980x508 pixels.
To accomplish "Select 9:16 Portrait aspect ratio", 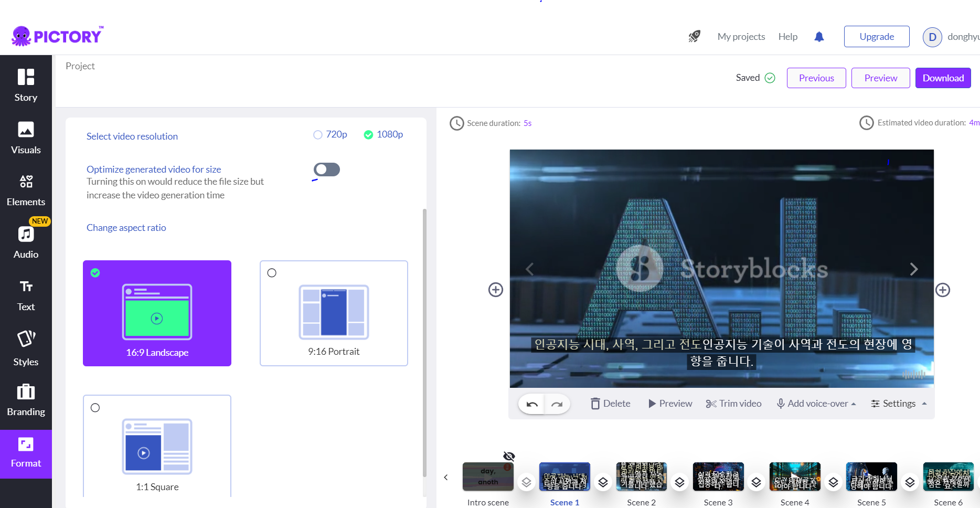I will (334, 313).
